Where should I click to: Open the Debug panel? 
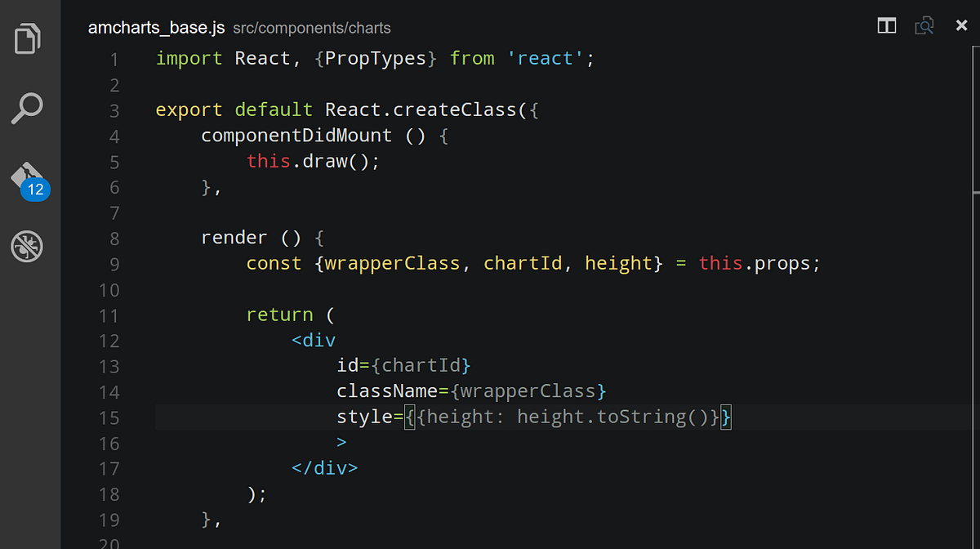pos(27,246)
